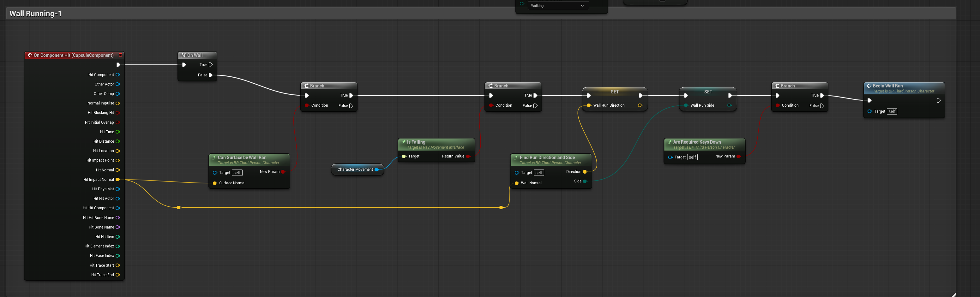Click the On Wall True execution pin
Screen dimensions: 980x297
point(211,65)
